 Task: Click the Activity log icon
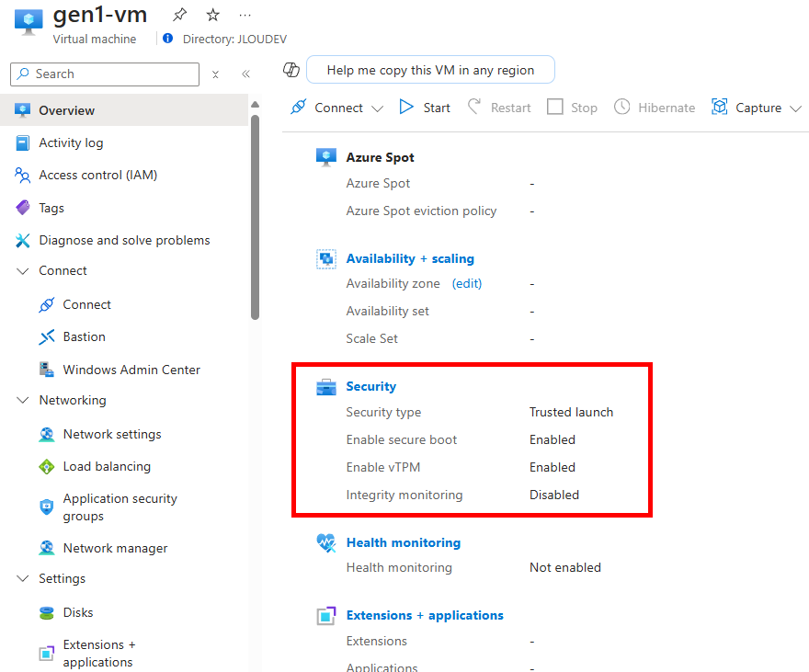click(23, 142)
